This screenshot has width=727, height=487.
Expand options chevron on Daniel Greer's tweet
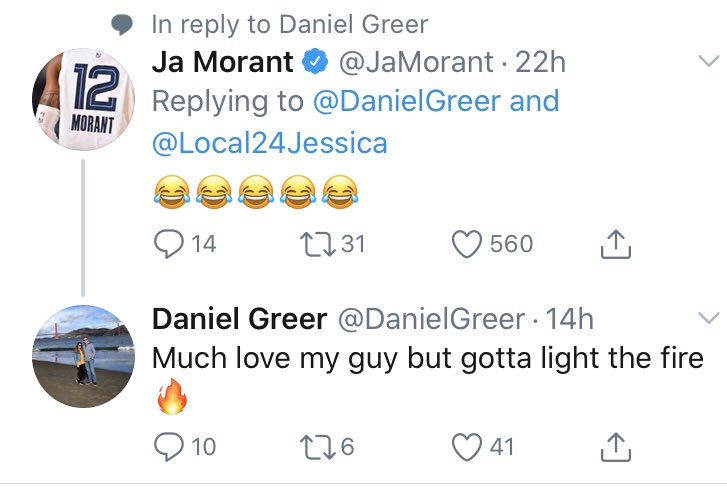(x=707, y=319)
